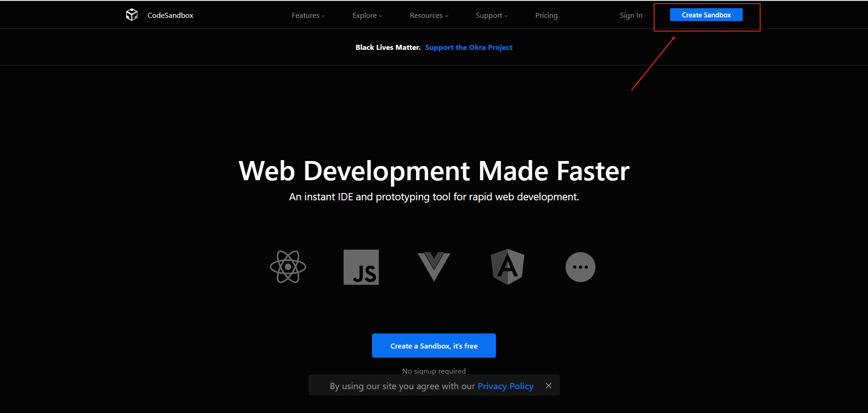Screen dimensions: 868x413
Task: Dismiss the privacy policy notice
Action: [x=548, y=386]
